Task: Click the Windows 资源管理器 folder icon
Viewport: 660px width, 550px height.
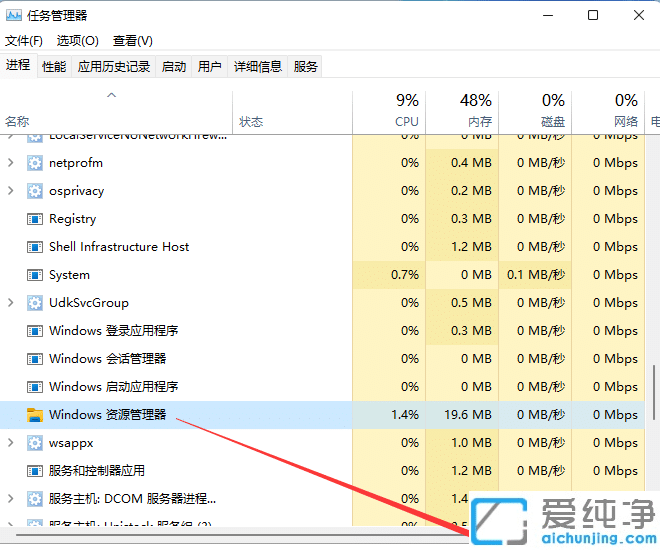Action: coord(35,415)
